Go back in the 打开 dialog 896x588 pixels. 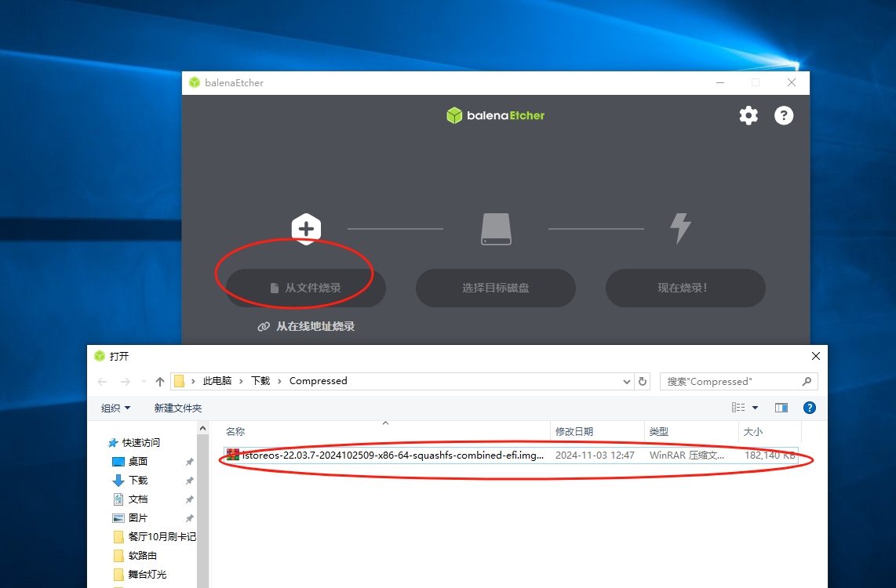point(102,381)
